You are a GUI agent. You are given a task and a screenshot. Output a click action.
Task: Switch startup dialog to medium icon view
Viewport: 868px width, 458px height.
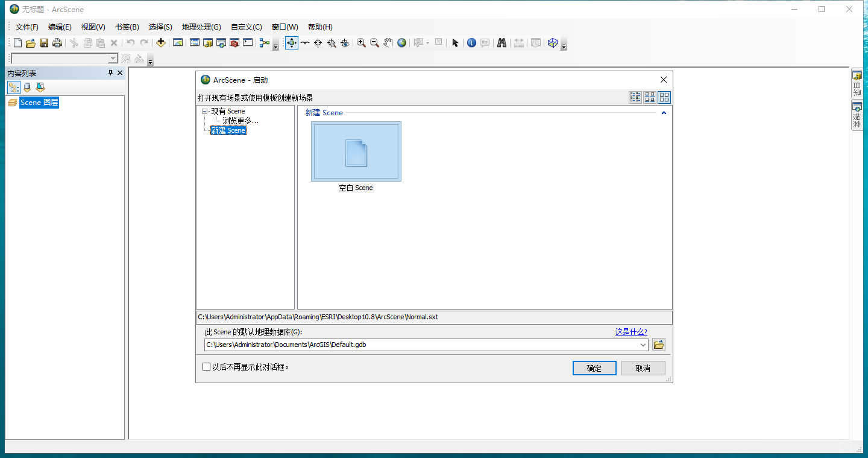point(650,97)
